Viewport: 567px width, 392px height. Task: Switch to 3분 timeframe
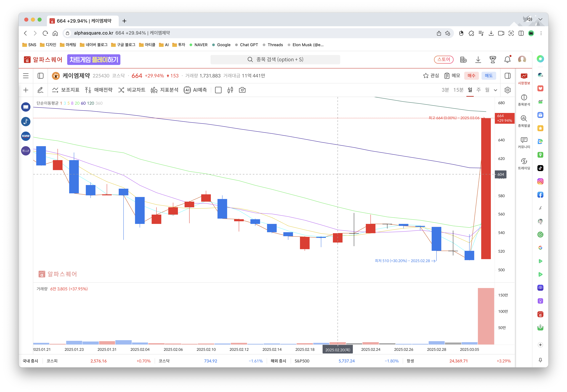[445, 90]
